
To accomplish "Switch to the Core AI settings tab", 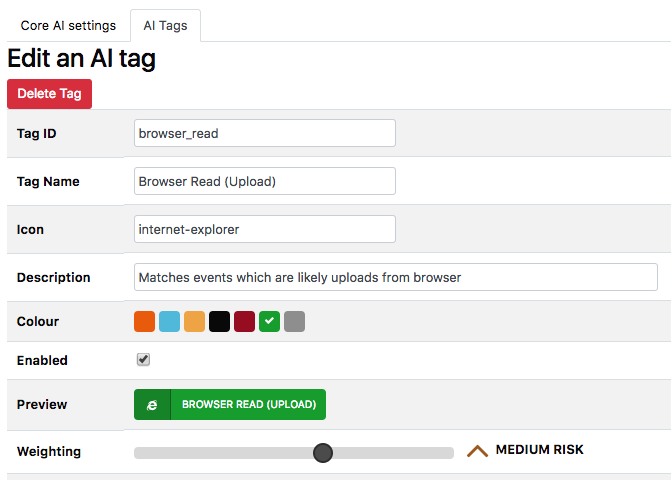I will (68, 25).
